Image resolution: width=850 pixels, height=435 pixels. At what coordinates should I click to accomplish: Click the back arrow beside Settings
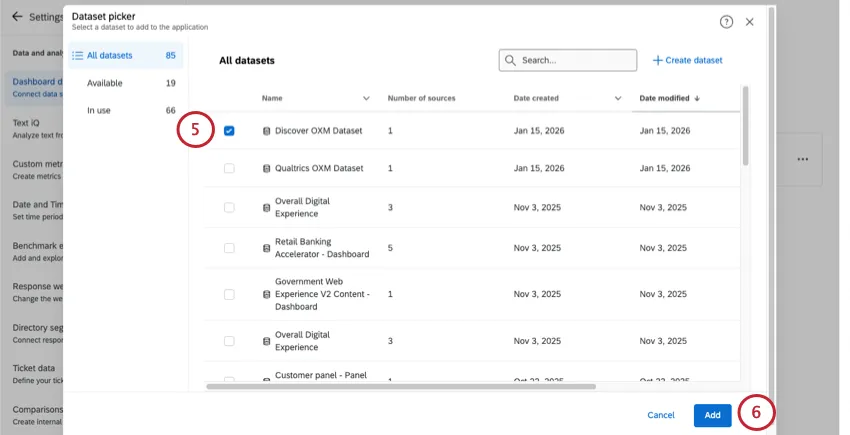click(x=17, y=17)
